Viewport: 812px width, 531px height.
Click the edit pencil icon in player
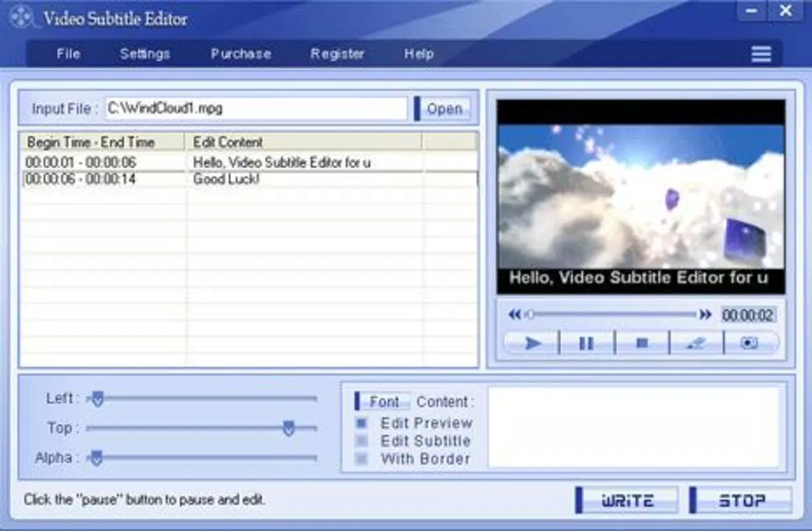pos(696,343)
